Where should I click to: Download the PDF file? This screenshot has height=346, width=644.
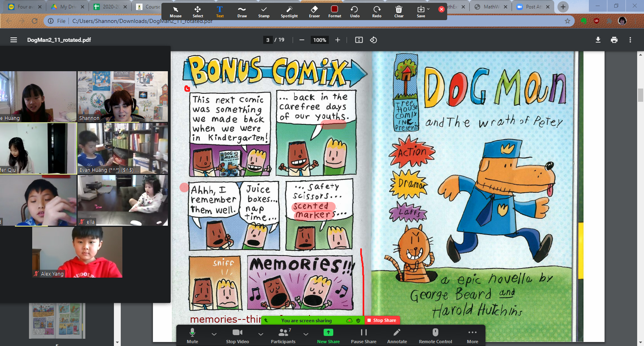pyautogui.click(x=598, y=40)
